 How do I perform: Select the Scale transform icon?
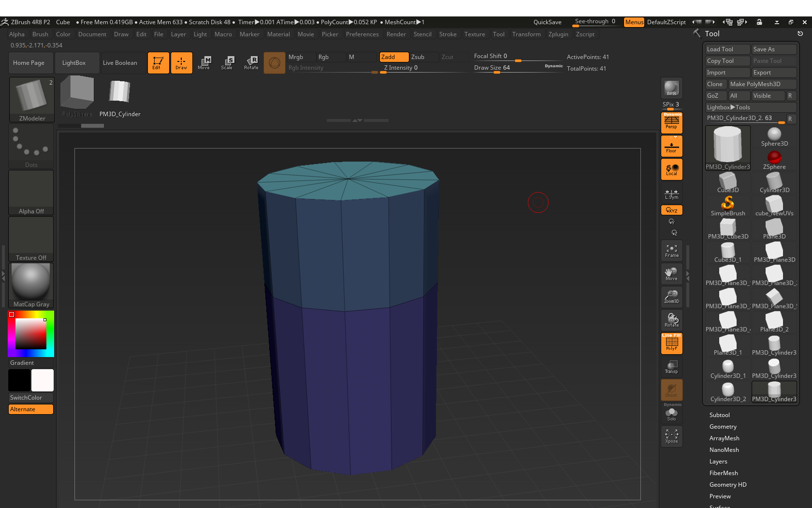[x=227, y=63]
